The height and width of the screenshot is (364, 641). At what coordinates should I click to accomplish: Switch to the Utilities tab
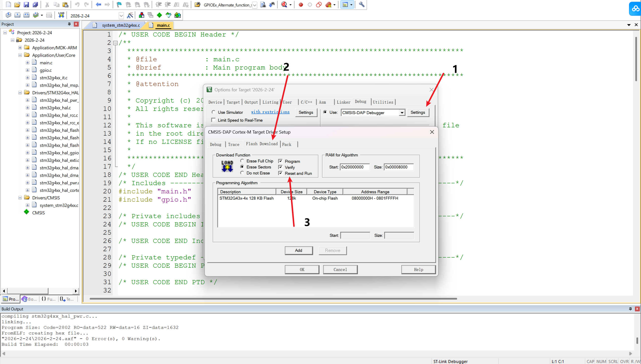tap(383, 102)
